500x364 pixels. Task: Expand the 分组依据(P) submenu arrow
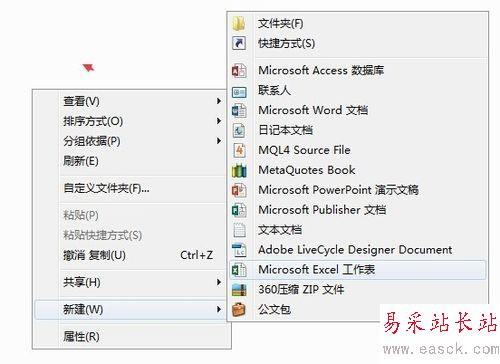click(x=219, y=141)
